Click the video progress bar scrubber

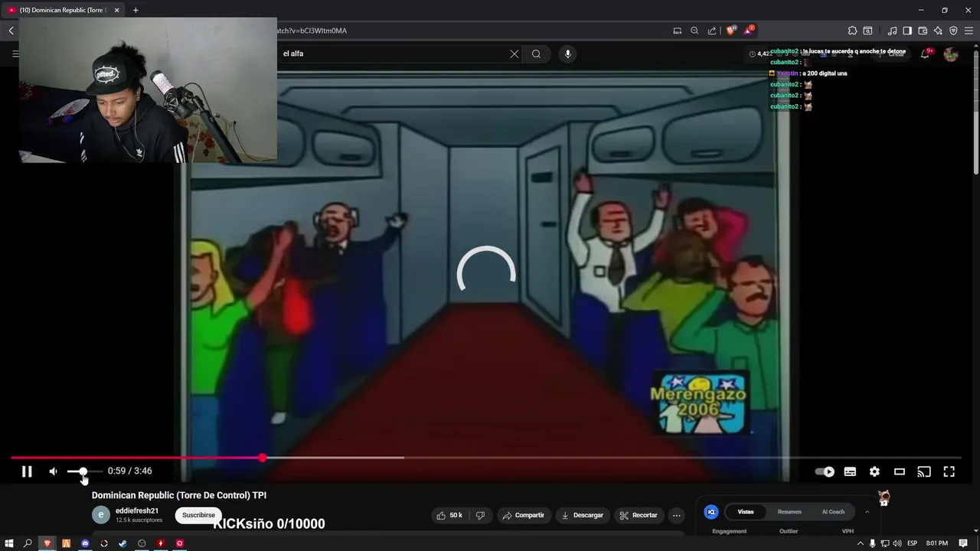coord(263,458)
